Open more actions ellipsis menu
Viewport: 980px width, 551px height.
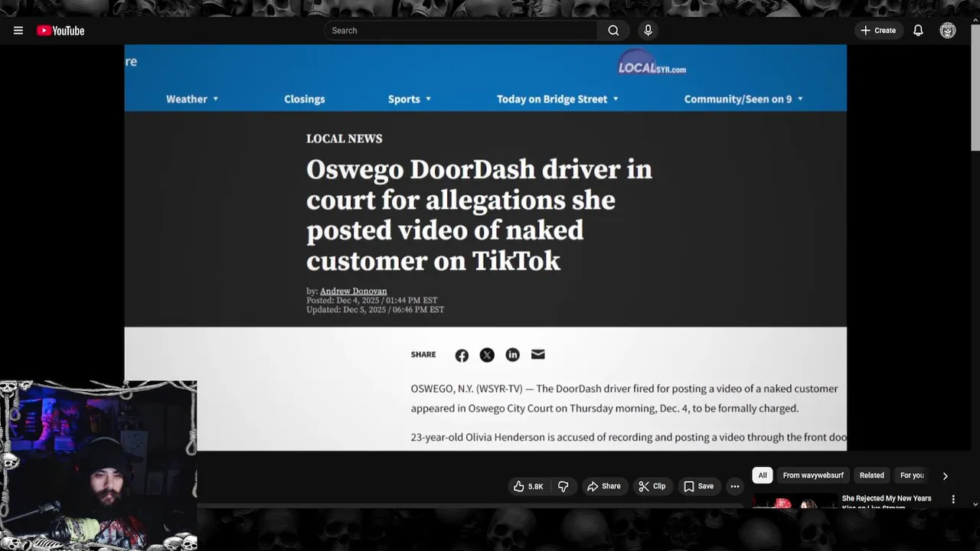click(735, 486)
